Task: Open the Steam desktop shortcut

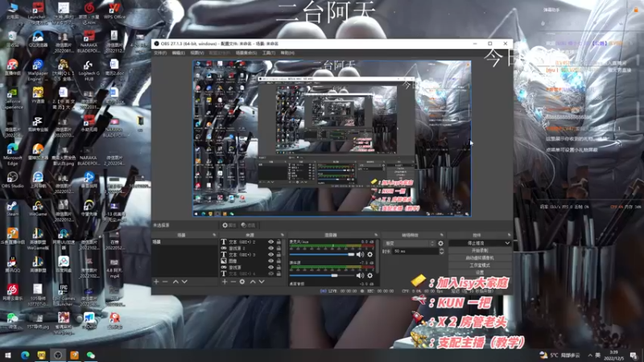Action: tap(12, 208)
